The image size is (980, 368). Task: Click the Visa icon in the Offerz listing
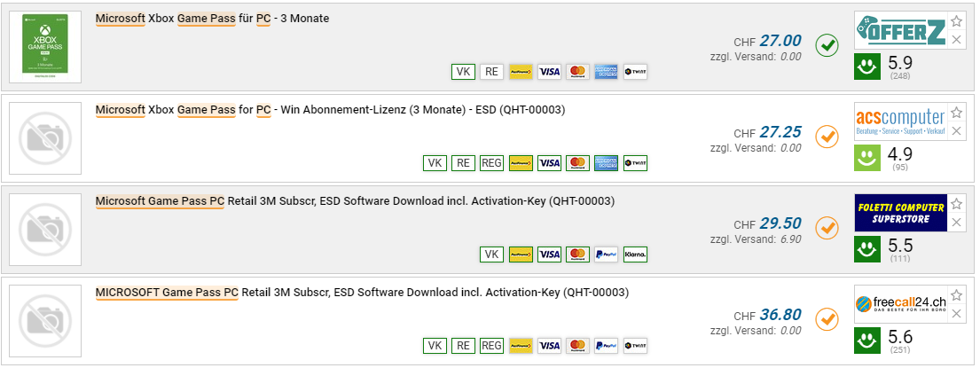click(x=549, y=72)
